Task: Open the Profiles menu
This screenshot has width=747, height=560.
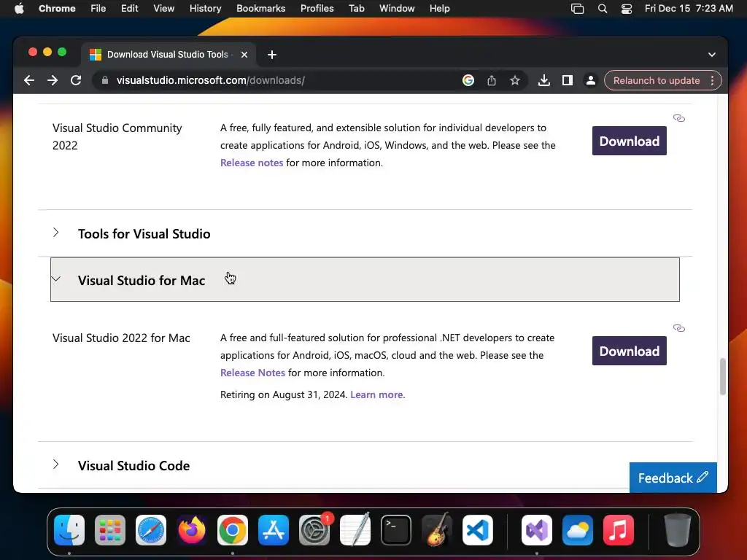Action: (x=317, y=9)
